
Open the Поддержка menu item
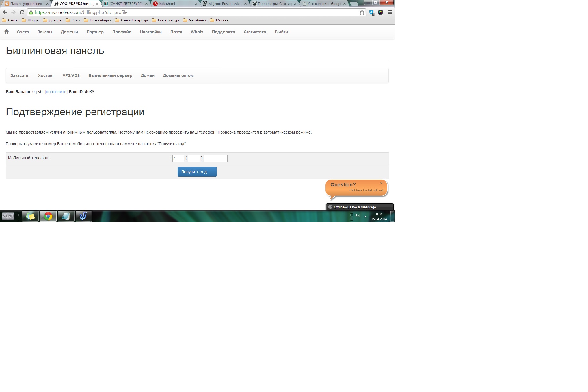click(x=223, y=32)
